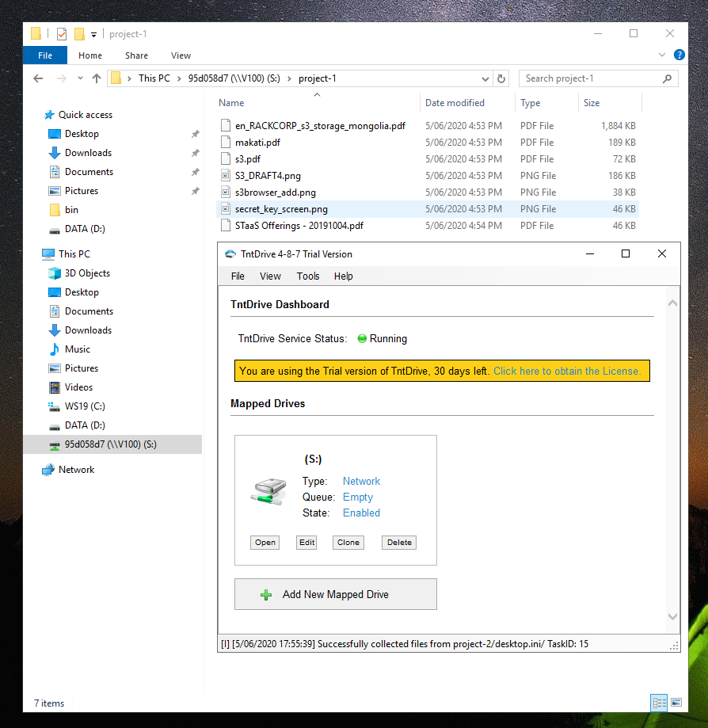This screenshot has width=708, height=728.
Task: Open the TntDrive View menu
Action: click(270, 276)
